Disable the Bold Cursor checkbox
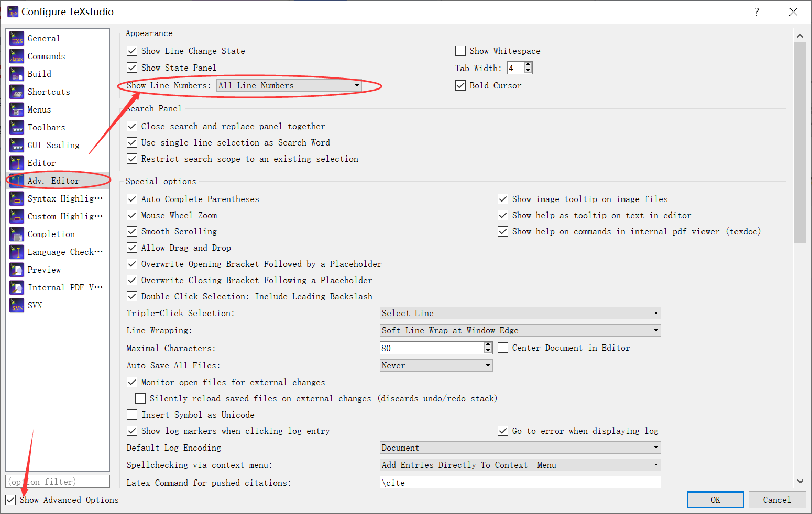Viewport: 812px width, 514px height. [460, 85]
